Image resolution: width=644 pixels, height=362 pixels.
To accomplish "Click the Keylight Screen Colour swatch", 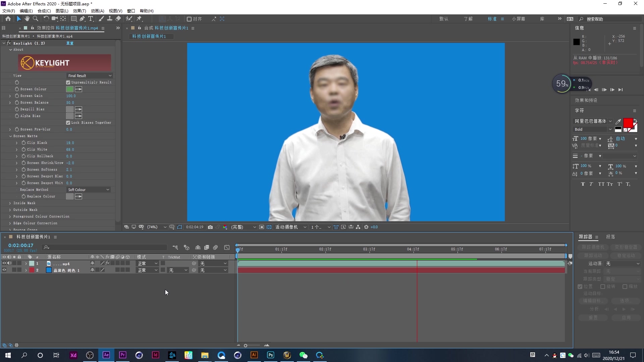I will pyautogui.click(x=69, y=89).
